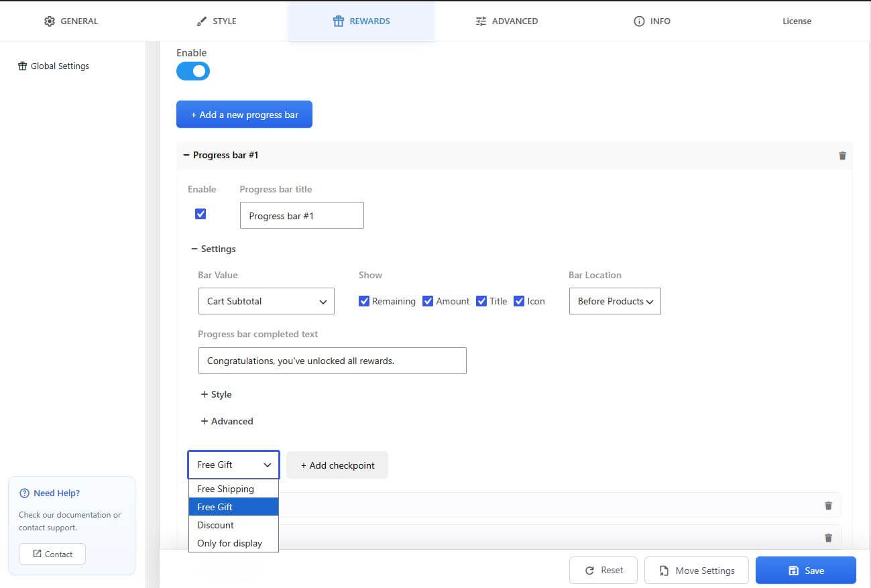The width and height of the screenshot is (871, 588).
Task: Collapse the Progress bar #1 section
Action: click(x=221, y=155)
